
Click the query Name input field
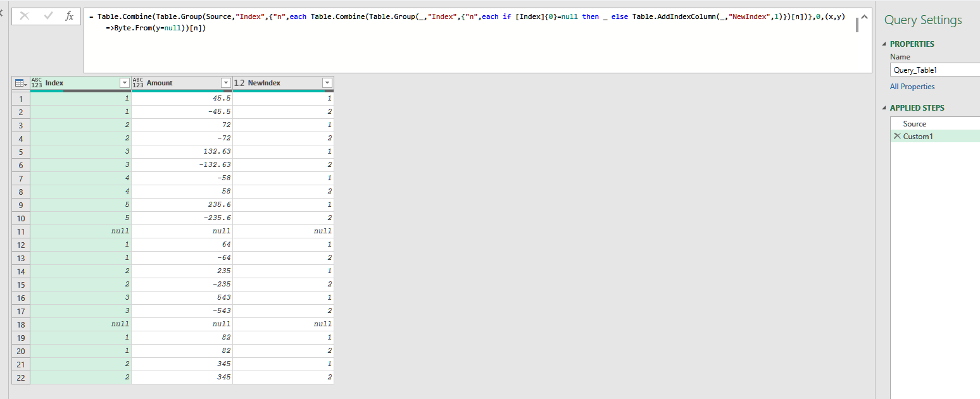[x=935, y=70]
